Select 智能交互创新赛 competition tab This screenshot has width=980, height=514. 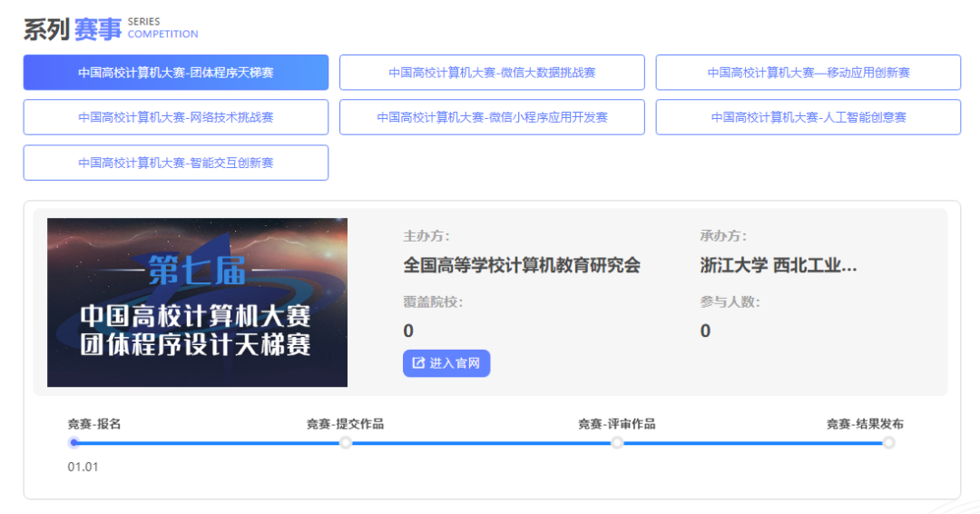coord(176,163)
